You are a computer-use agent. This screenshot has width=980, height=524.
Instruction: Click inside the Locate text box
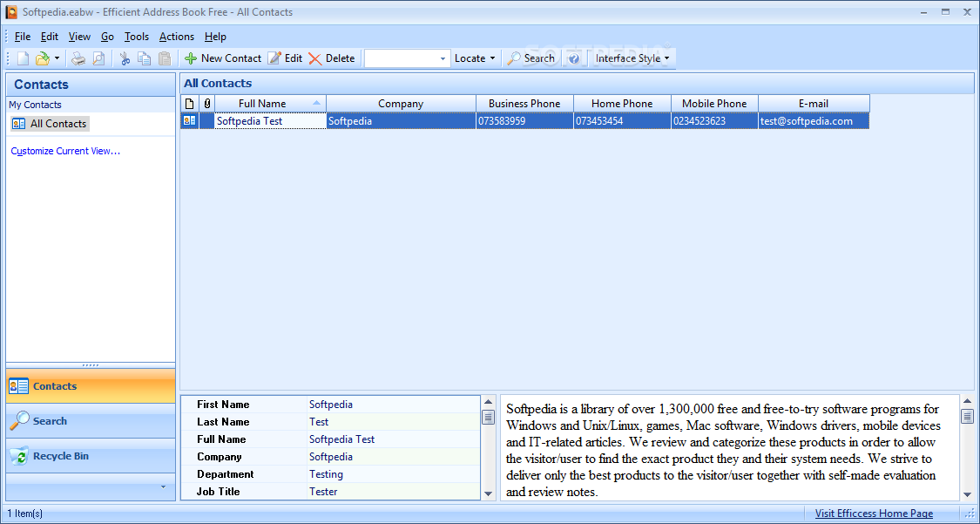[x=402, y=58]
